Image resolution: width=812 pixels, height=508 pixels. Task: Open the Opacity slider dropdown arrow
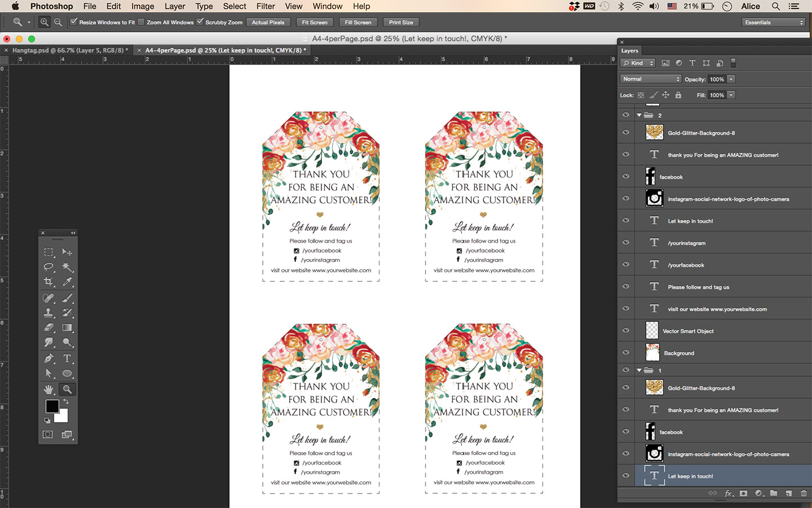click(731, 79)
